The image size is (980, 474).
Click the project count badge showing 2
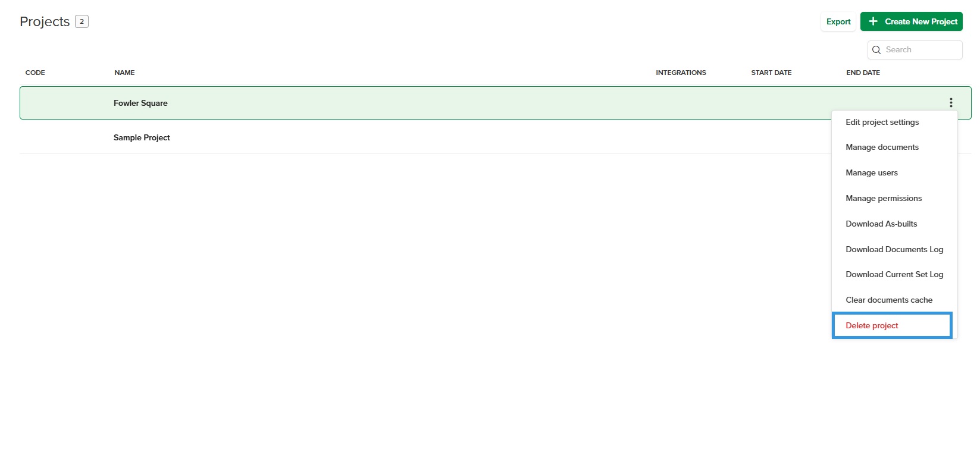coord(82,21)
